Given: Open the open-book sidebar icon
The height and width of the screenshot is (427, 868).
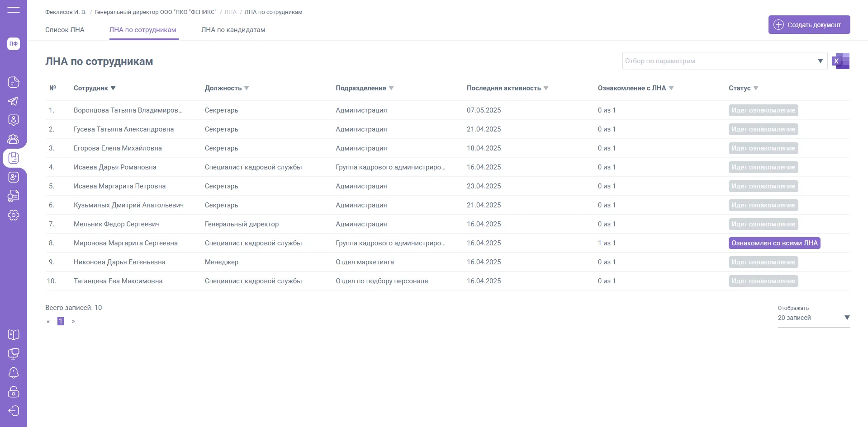Looking at the screenshot, I should 14,335.
